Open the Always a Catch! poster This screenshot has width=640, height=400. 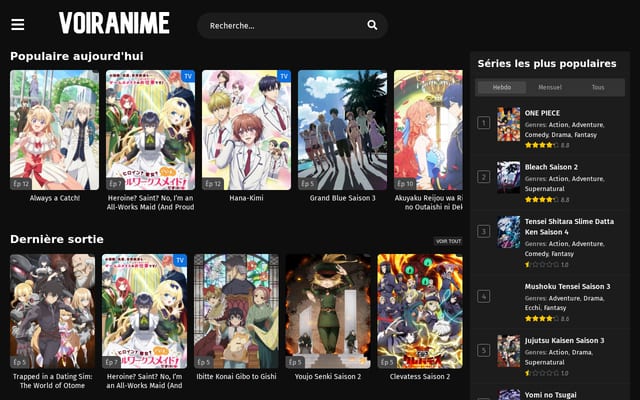click(54, 130)
